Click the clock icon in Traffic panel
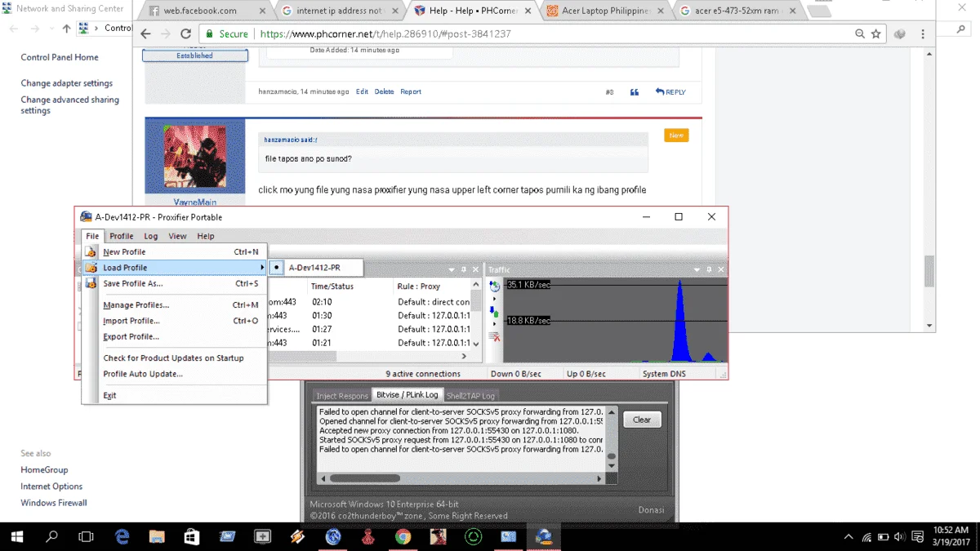This screenshot has height=551, width=980. click(x=494, y=286)
